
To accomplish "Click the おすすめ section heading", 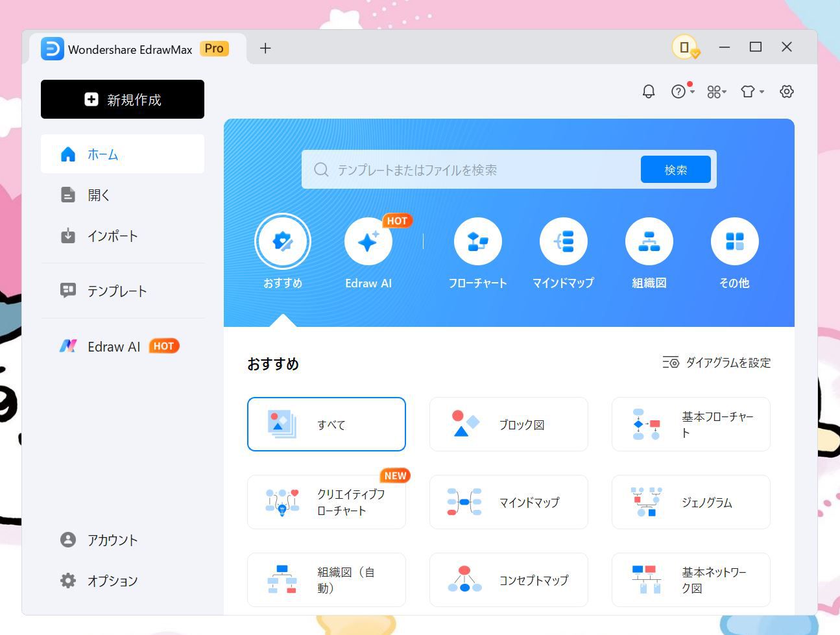I will coord(273,364).
